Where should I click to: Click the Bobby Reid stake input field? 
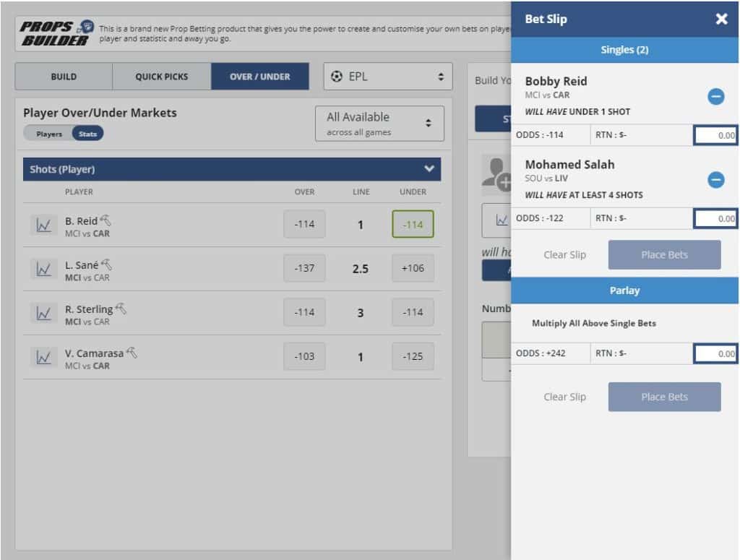pos(715,135)
